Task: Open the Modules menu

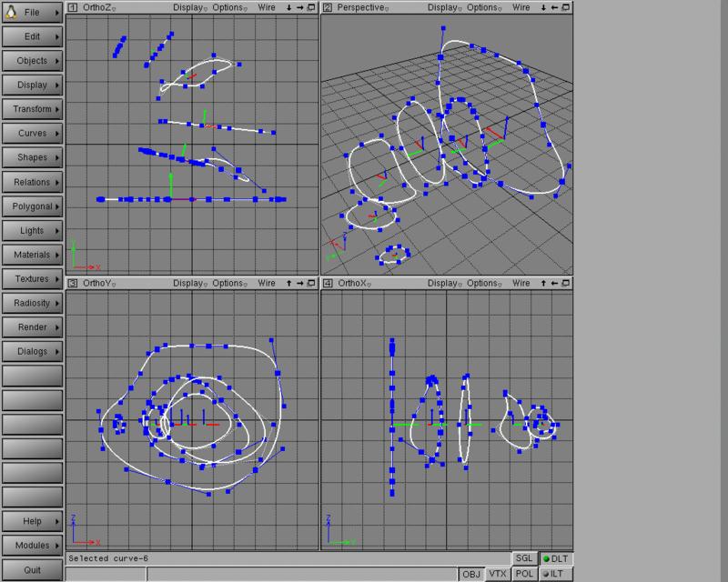Action: [32, 545]
